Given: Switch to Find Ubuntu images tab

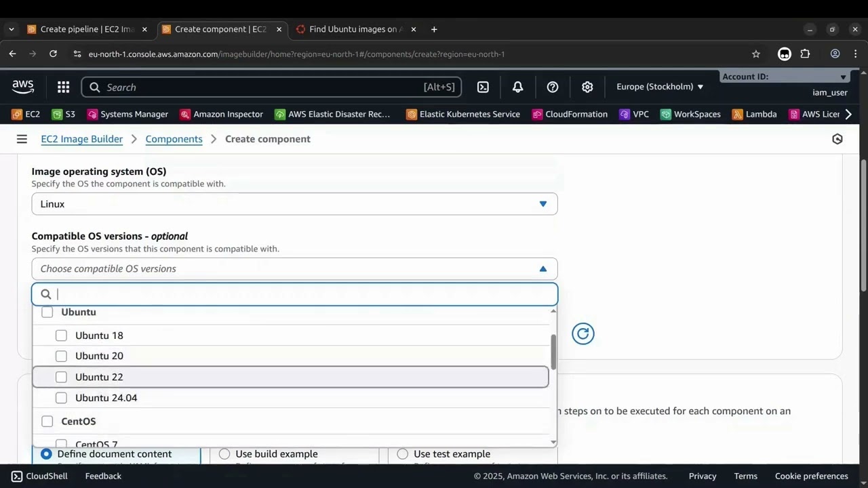Looking at the screenshot, I should 357,29.
